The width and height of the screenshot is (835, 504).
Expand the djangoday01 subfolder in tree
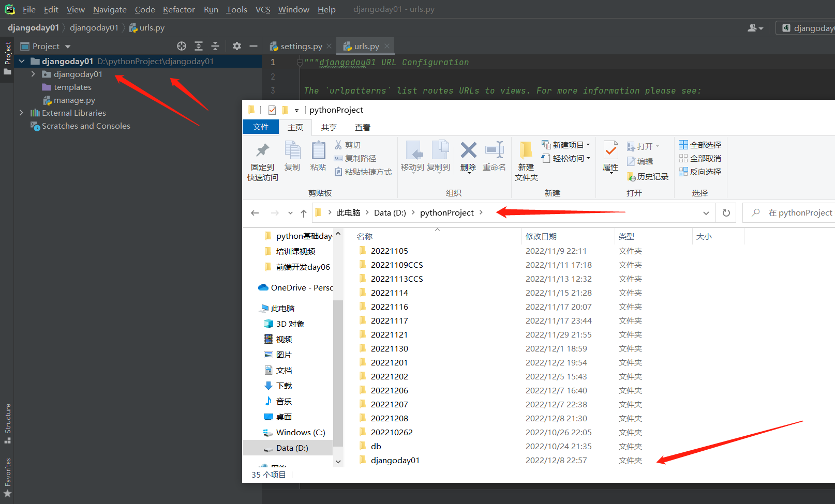(x=33, y=74)
